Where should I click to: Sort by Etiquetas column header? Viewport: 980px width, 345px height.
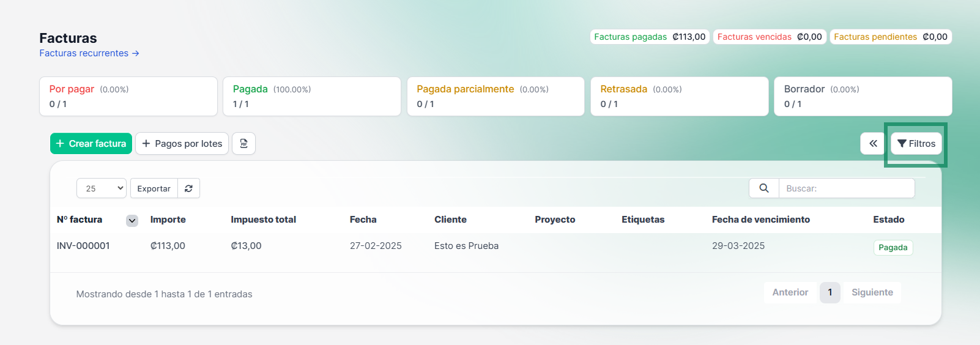[x=643, y=220]
